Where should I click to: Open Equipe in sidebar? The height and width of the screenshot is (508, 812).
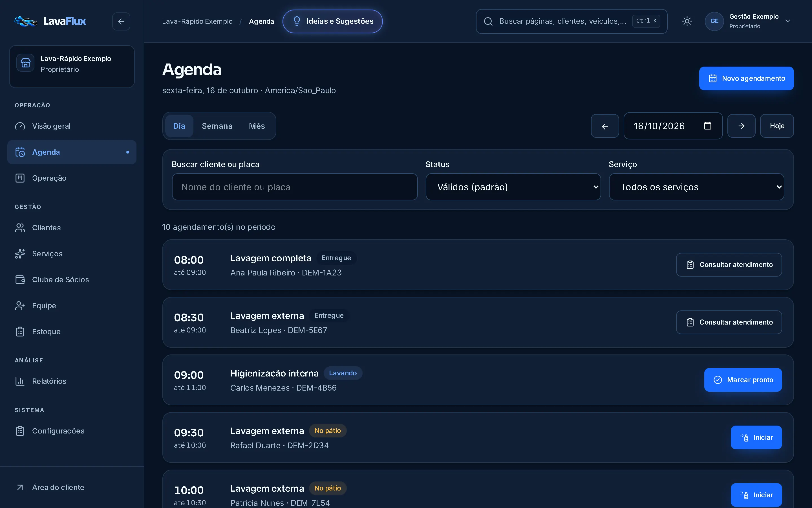72,306
